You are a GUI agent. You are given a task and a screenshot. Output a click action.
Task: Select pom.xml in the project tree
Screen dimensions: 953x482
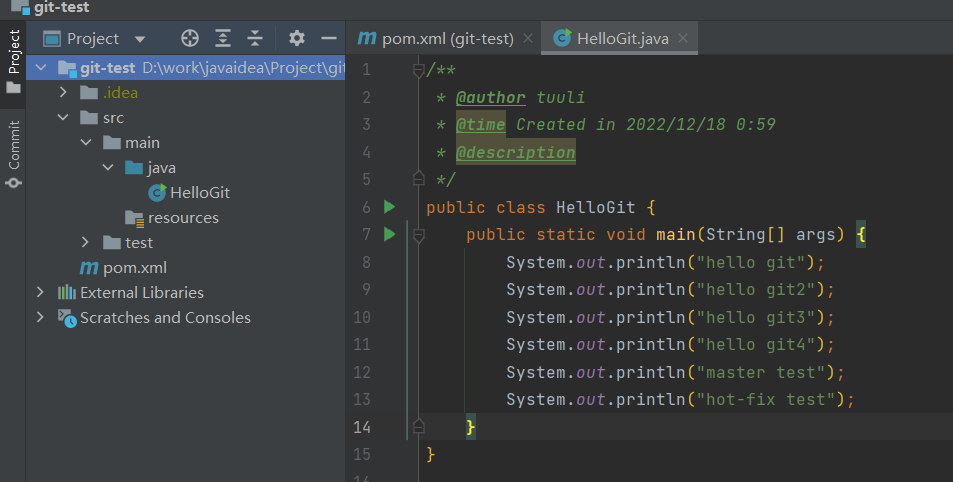134,268
